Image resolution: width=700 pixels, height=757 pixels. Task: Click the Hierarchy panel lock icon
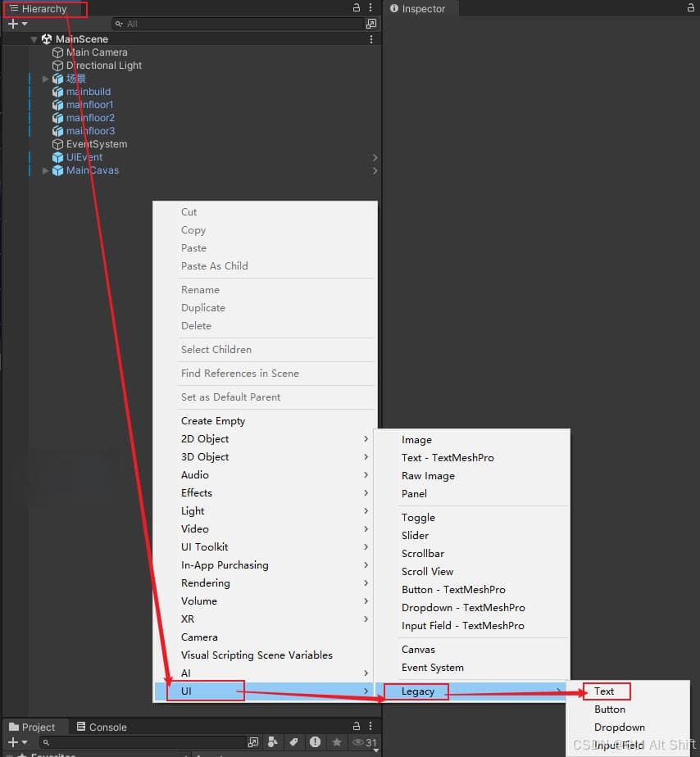357,7
